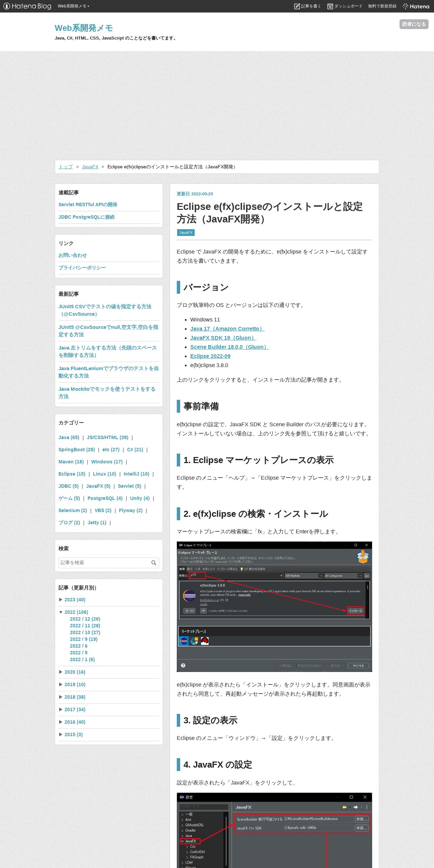Select Java (65) category
Viewport: 434px width, 868px height.
69,437
